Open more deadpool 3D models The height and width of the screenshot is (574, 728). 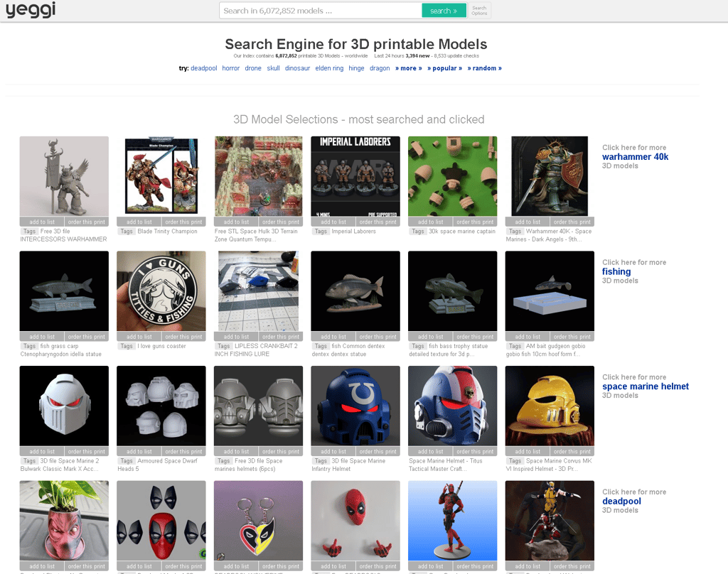tap(621, 501)
